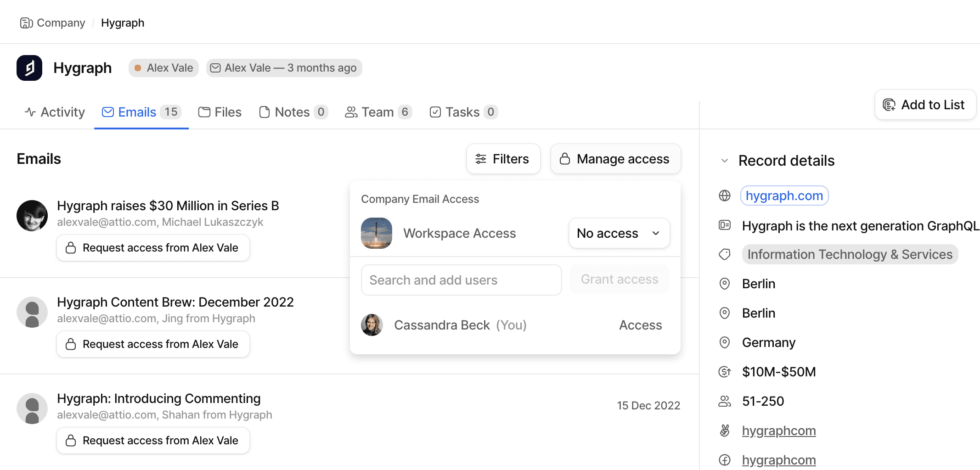Click the Facebook icon in Record details

(x=725, y=460)
